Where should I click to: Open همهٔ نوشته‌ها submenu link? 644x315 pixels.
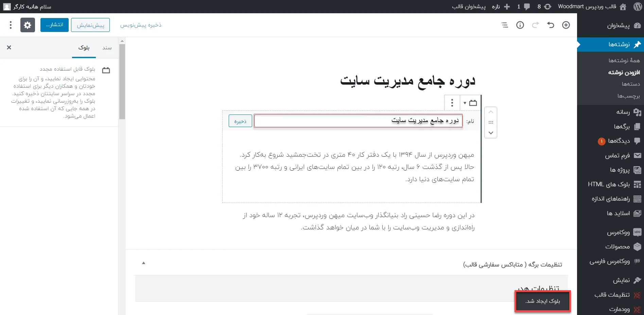point(624,60)
